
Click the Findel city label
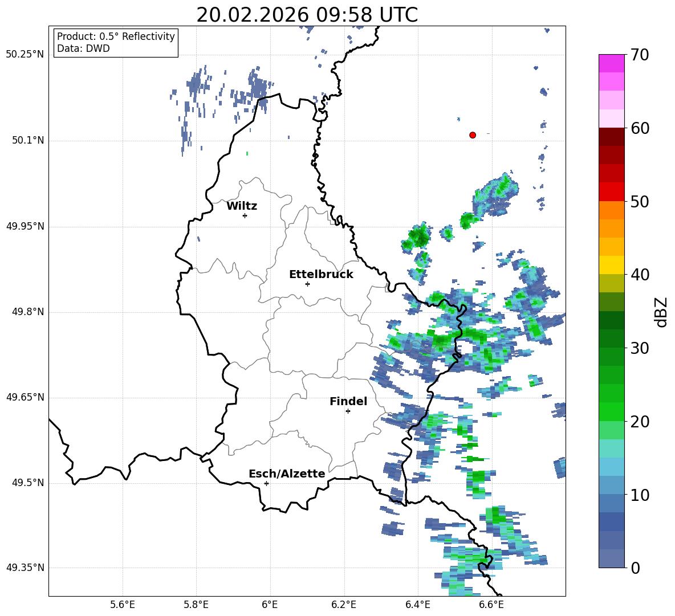(348, 401)
